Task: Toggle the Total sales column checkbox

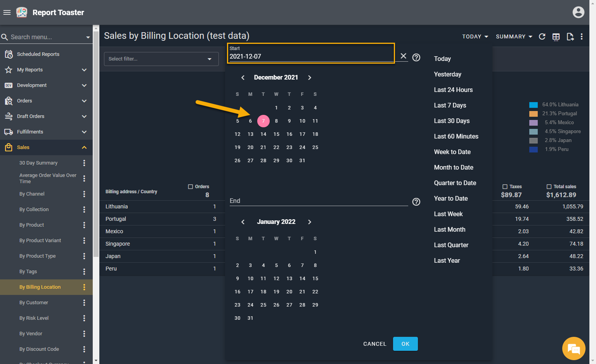Action: point(549,187)
